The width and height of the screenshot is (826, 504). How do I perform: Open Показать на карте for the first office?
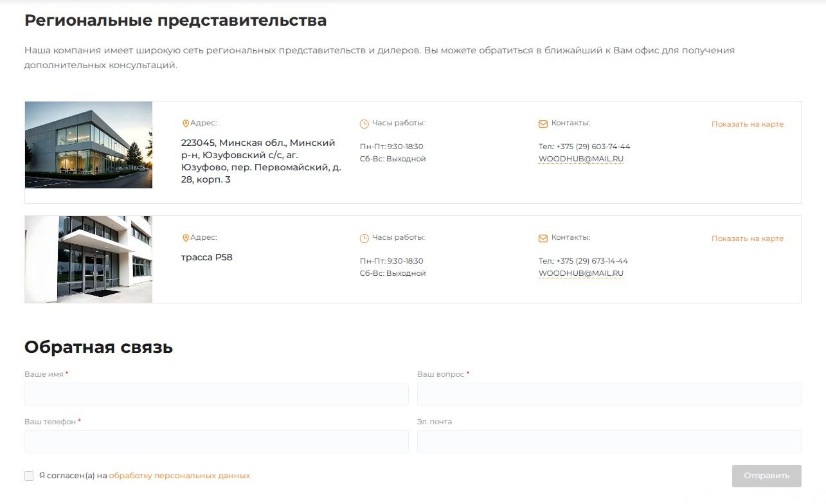tap(748, 124)
